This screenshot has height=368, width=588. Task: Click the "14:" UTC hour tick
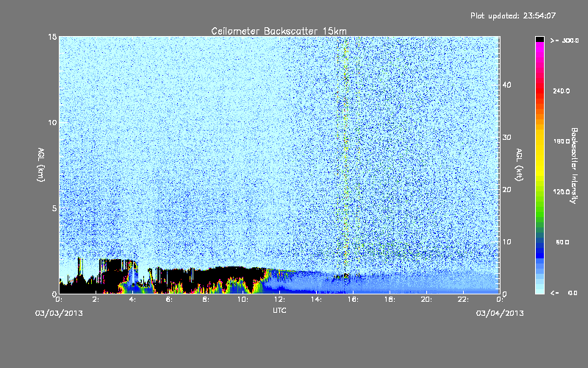(x=317, y=300)
